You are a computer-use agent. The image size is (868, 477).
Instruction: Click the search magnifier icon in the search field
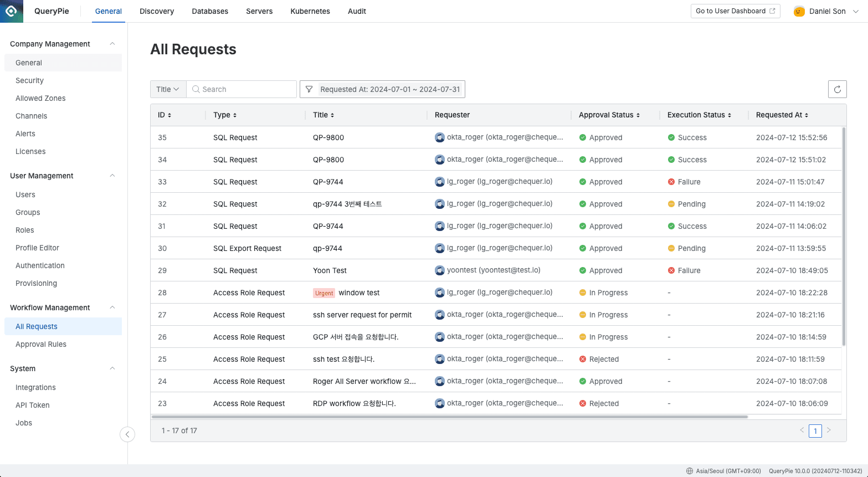coord(195,89)
